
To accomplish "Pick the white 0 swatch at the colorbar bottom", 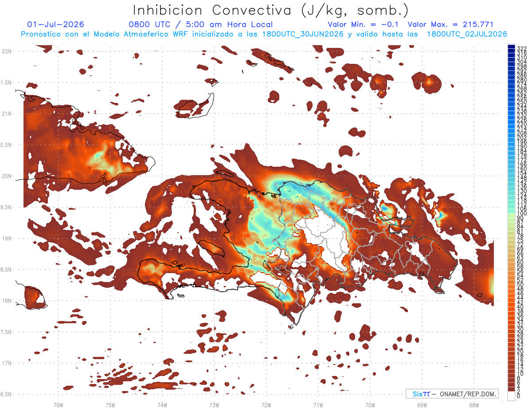I will (x=512, y=396).
